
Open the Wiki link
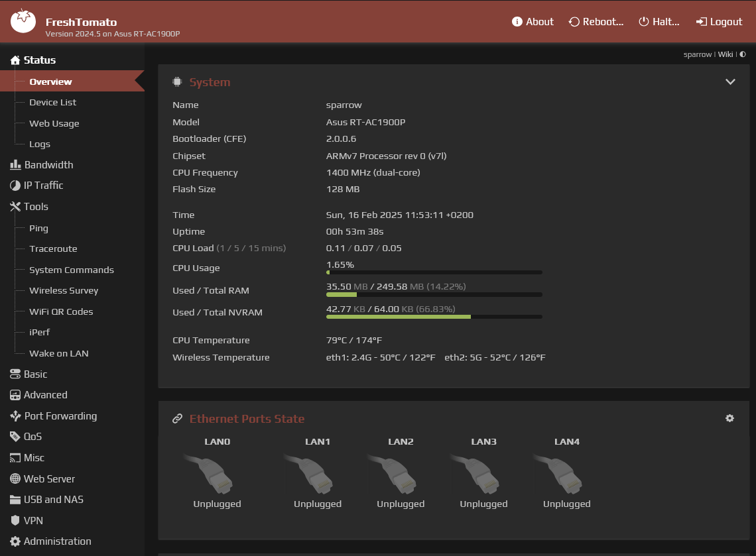point(725,54)
